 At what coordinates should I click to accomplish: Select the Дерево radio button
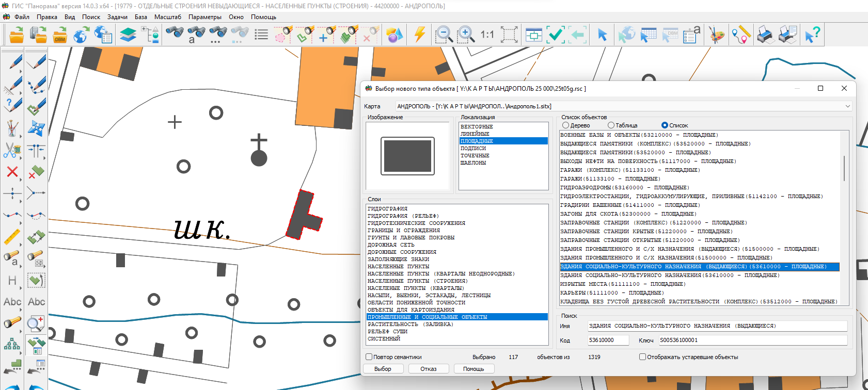pos(565,125)
